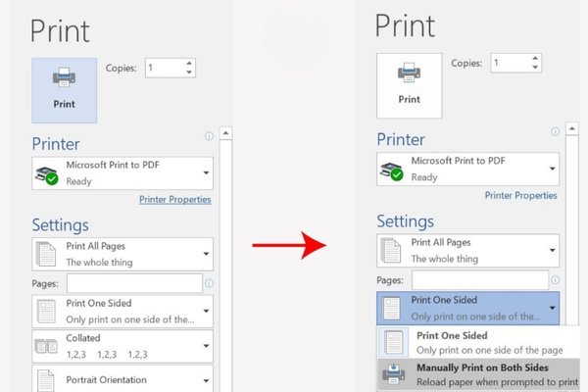
Task: Click the printer status icon in left Printer dropdown
Action: [x=47, y=174]
